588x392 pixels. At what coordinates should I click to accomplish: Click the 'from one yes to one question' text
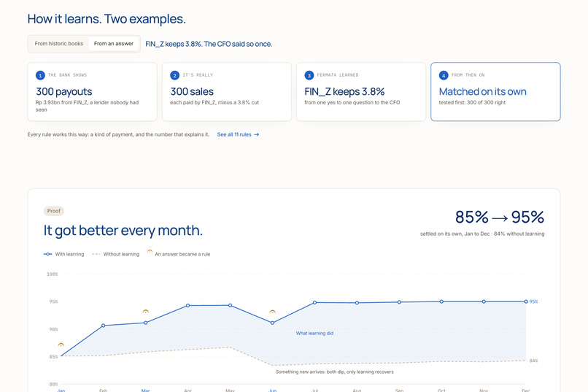click(x=352, y=103)
